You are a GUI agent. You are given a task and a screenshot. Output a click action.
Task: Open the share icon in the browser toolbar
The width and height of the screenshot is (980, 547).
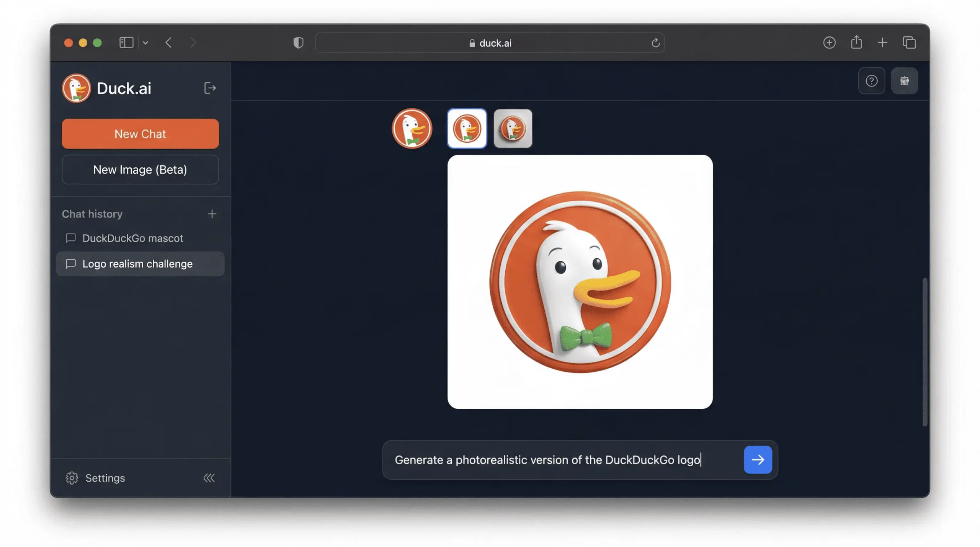tap(856, 42)
